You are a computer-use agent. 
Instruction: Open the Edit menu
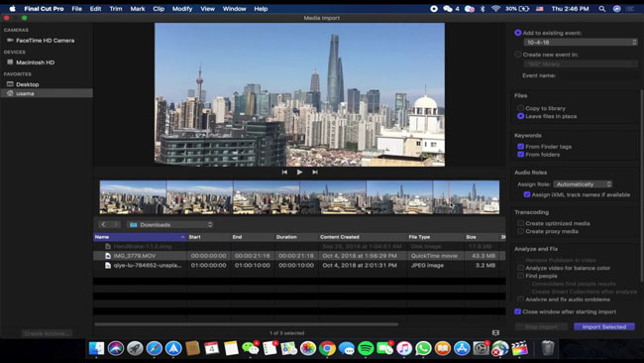coord(96,9)
